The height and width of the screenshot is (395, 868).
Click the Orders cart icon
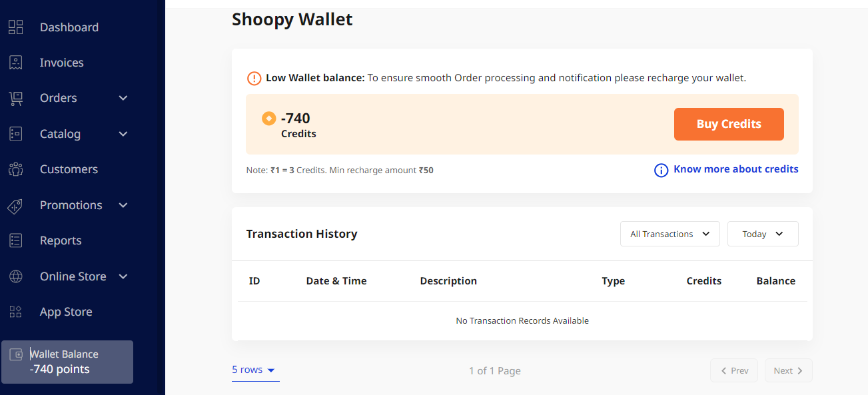coord(15,99)
